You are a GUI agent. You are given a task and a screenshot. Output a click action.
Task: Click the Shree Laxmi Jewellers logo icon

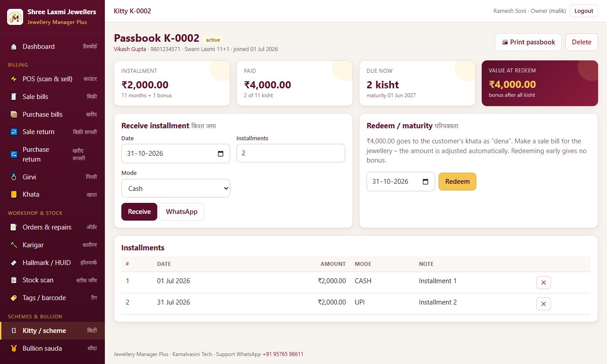click(15, 17)
